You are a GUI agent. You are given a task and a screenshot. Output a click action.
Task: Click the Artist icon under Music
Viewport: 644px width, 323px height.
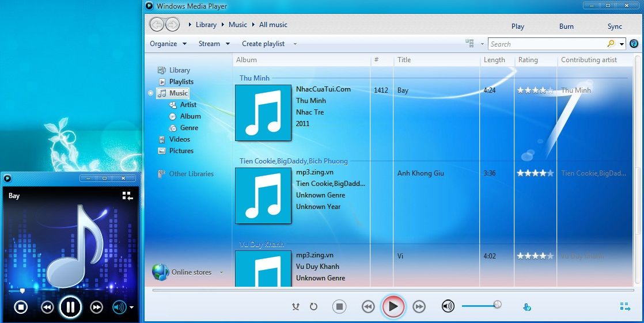coord(173,105)
